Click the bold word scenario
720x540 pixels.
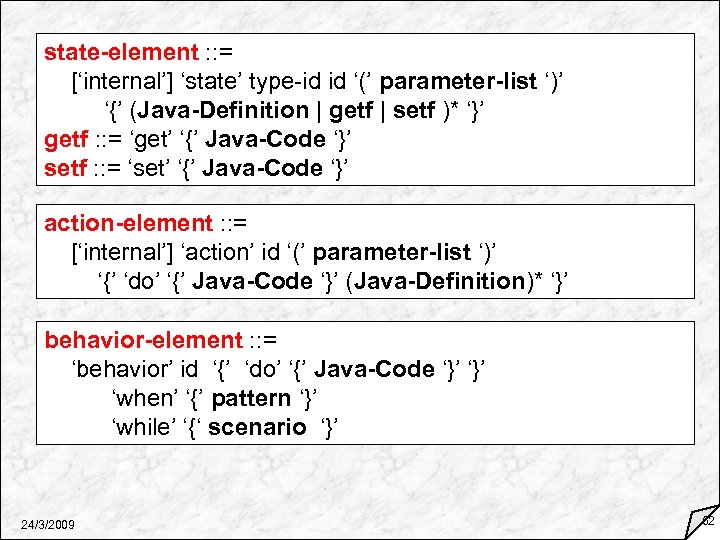click(258, 427)
